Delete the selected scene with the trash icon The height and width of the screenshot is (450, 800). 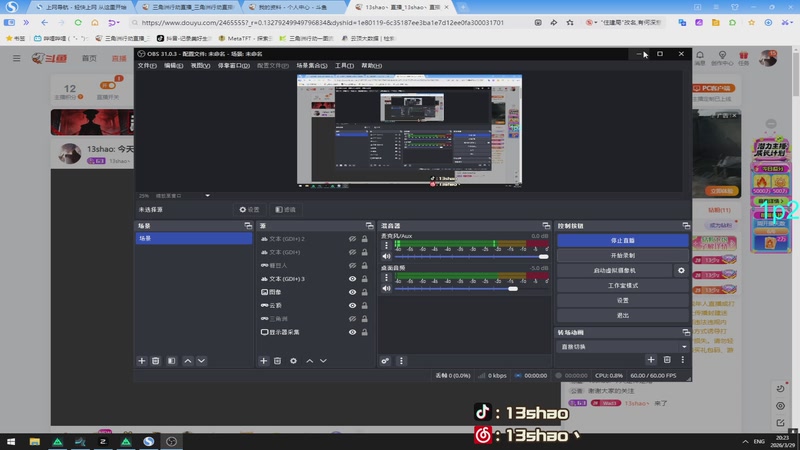[x=156, y=361]
